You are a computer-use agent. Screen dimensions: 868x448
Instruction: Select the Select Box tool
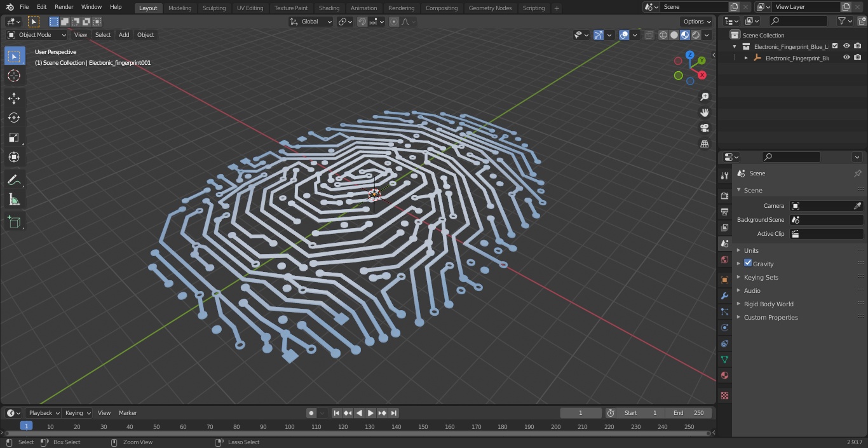(x=14, y=56)
